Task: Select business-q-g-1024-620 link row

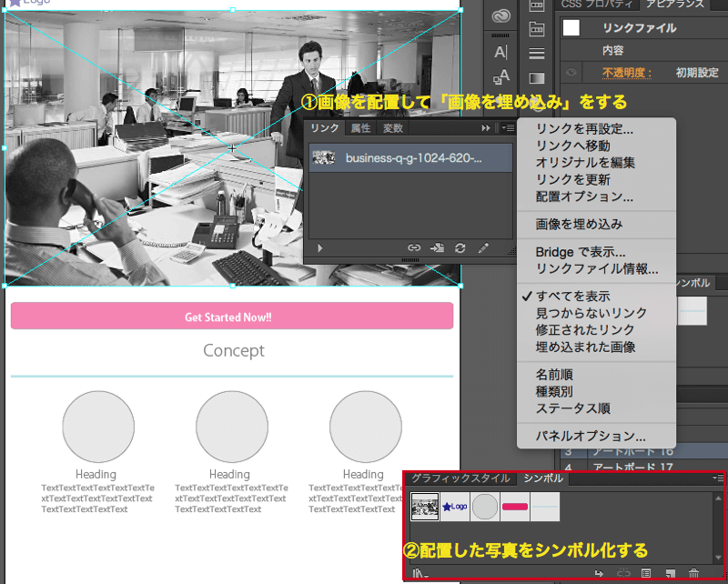Action: tap(411, 158)
